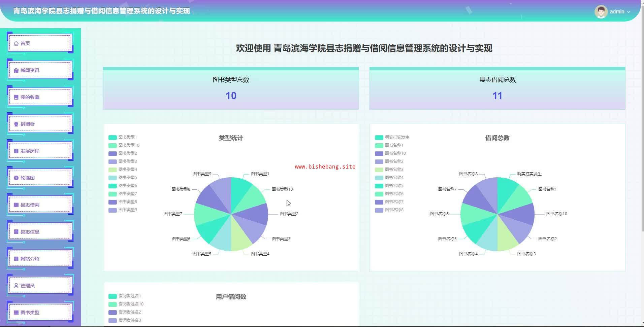Open the 县志借阅 sidebar menu
The width and height of the screenshot is (644, 327).
pos(40,205)
